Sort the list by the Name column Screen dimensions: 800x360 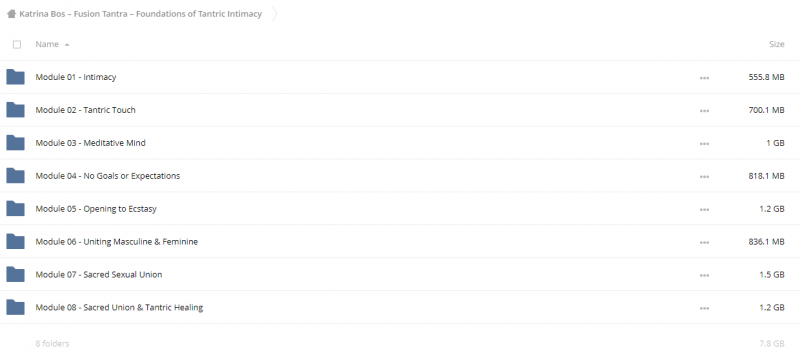pyautogui.click(x=47, y=44)
